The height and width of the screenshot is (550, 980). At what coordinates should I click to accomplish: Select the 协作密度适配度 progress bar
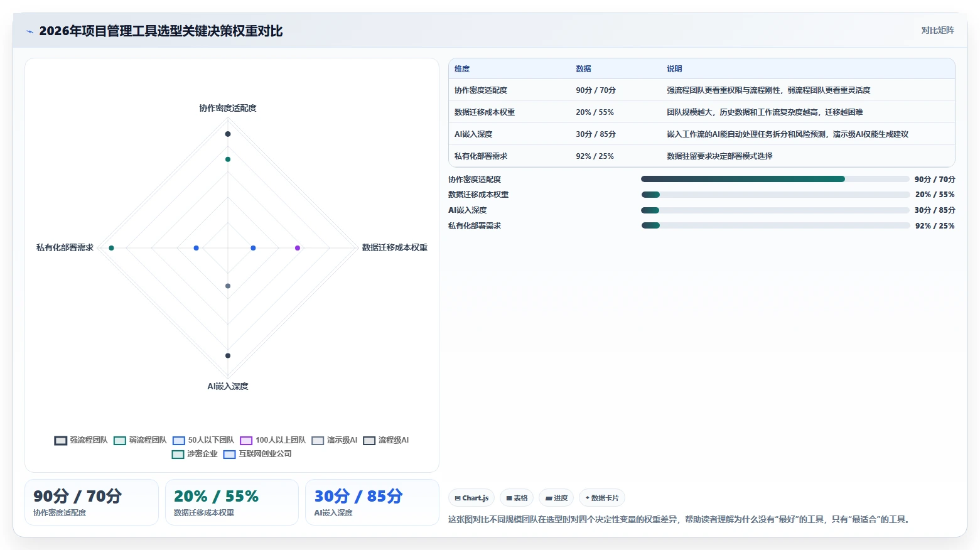[775, 179]
